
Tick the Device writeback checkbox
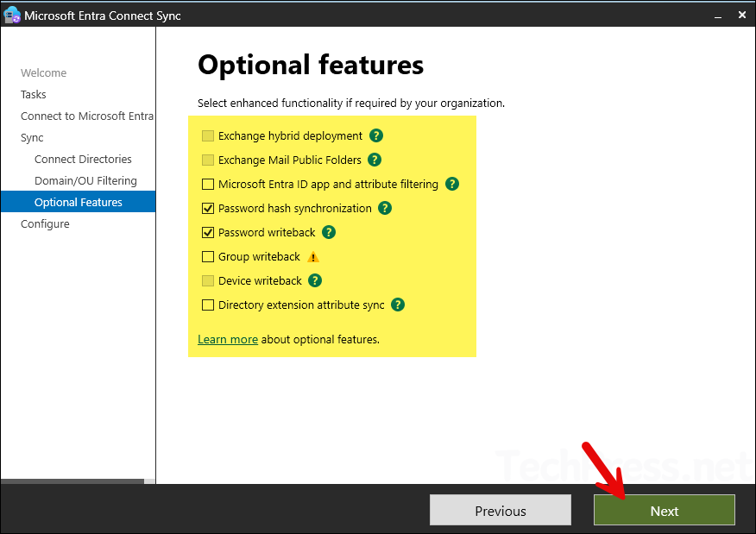[x=208, y=280]
